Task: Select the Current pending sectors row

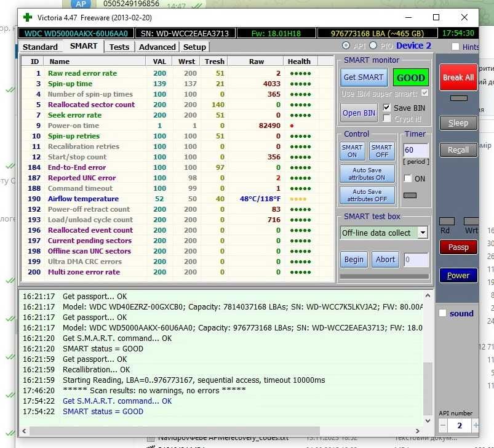Action: point(177,241)
